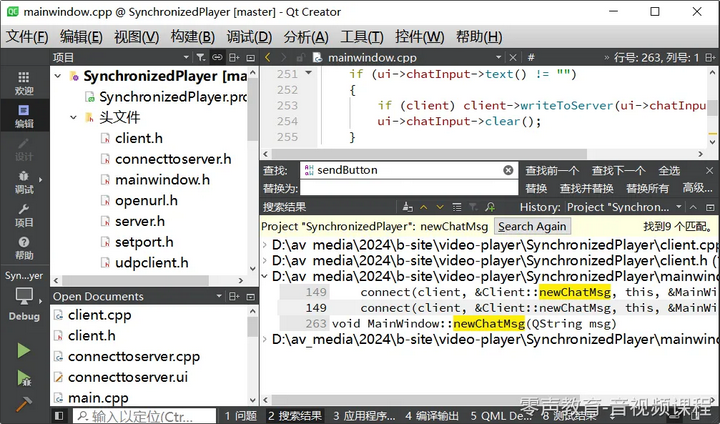Clear the sendButton search field
This screenshot has height=424, width=720.
pyautogui.click(x=508, y=170)
